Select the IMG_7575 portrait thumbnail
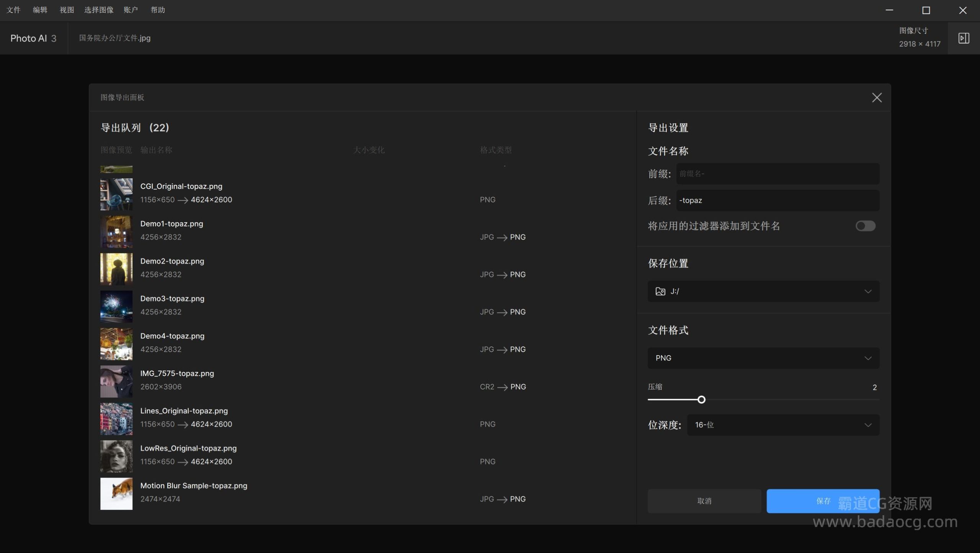 point(116,381)
